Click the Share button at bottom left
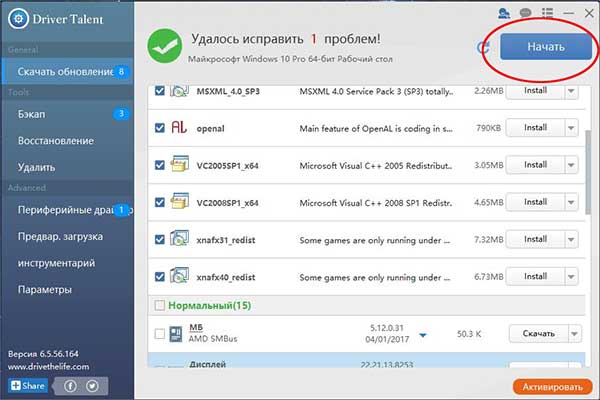Viewport: 600px width, 400px height. click(x=28, y=385)
